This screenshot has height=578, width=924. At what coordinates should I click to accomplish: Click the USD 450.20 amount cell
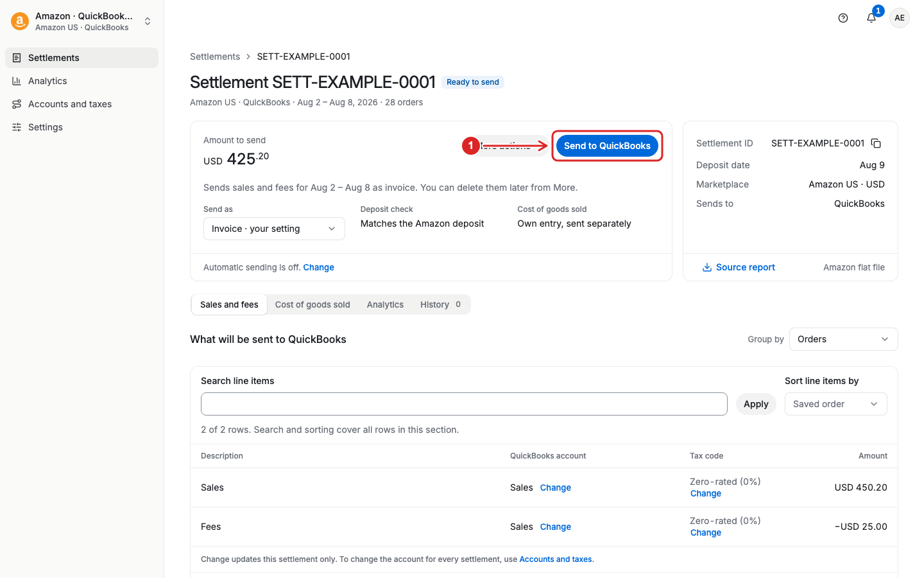click(860, 487)
